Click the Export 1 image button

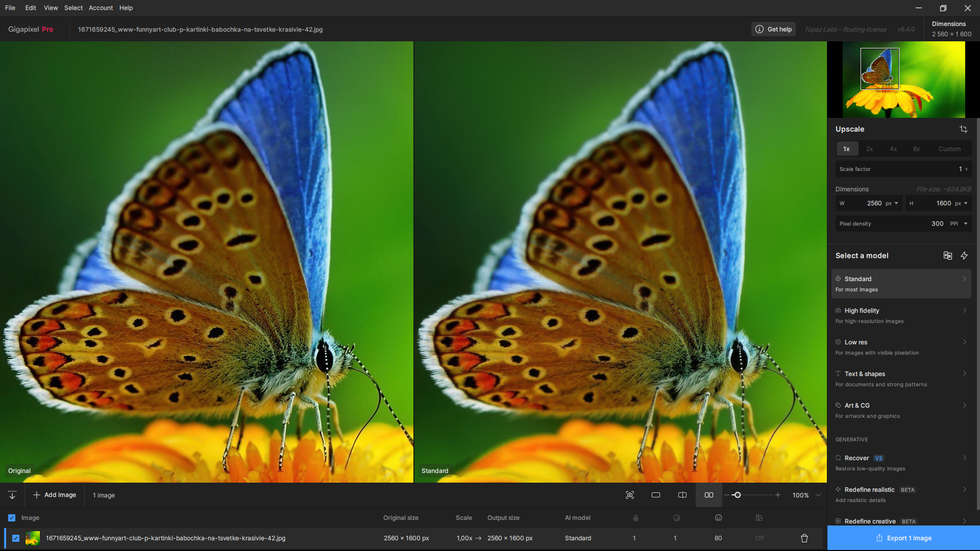point(903,538)
